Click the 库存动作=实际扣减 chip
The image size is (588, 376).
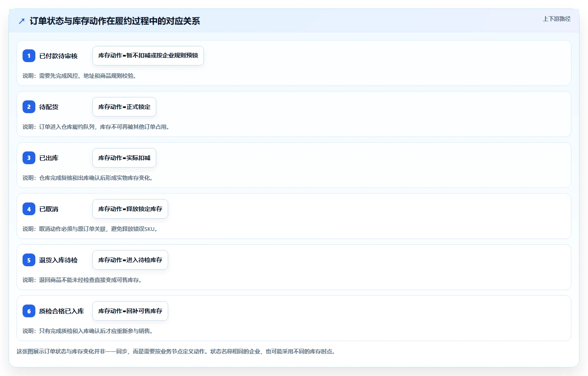124,158
